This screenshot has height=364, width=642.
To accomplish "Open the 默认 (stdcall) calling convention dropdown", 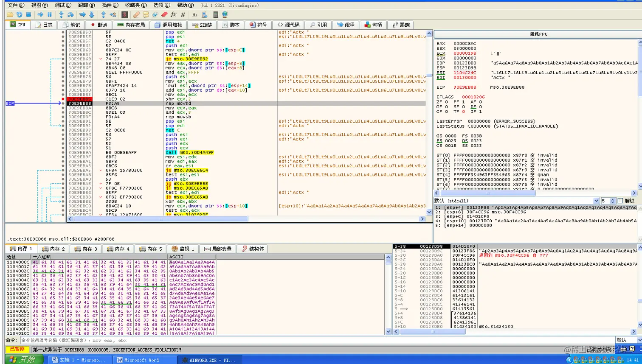I will [x=516, y=201].
